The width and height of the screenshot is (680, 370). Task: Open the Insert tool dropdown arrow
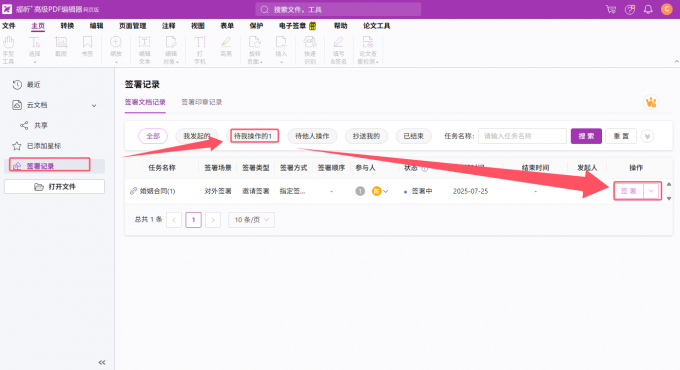[x=281, y=62]
